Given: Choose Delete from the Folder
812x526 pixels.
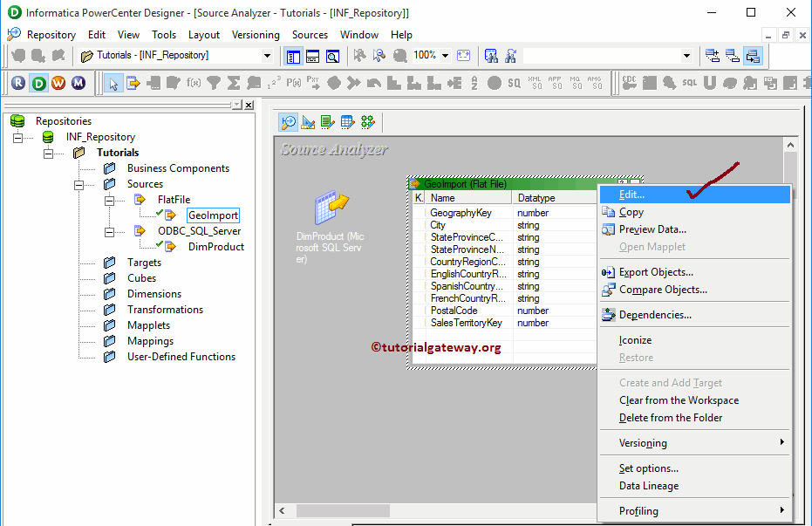Looking at the screenshot, I should point(694,418).
